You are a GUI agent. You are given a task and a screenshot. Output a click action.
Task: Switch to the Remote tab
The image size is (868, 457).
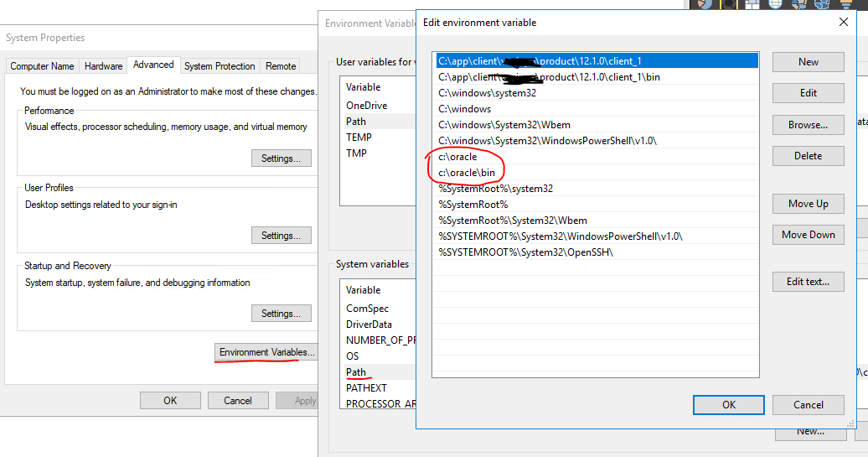point(281,66)
